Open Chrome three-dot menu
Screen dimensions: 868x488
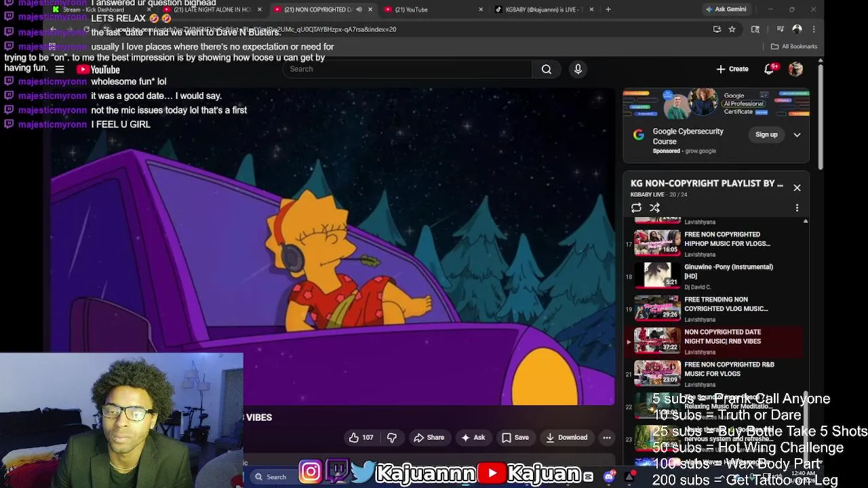[814, 29]
